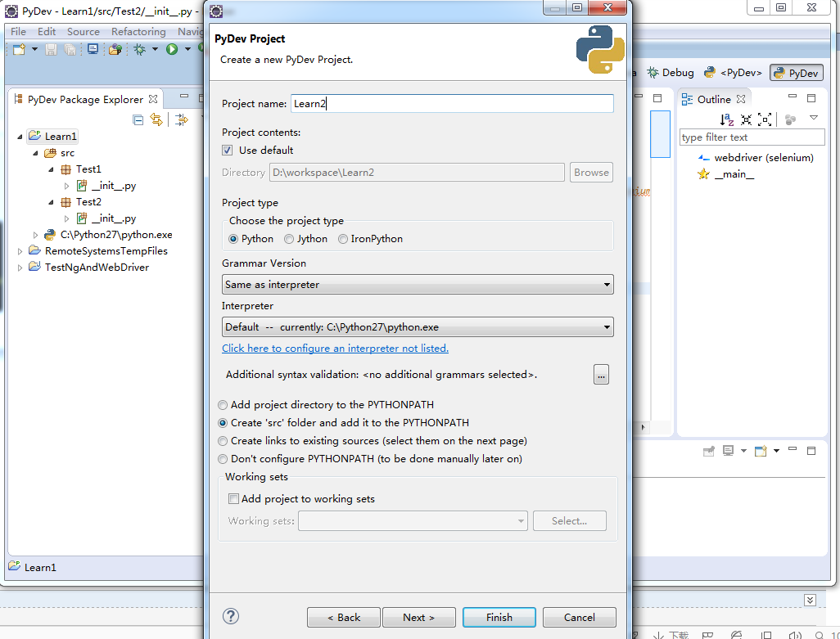840x639 pixels.
Task: Click the Debug bug toolbar icon
Action: 139,49
